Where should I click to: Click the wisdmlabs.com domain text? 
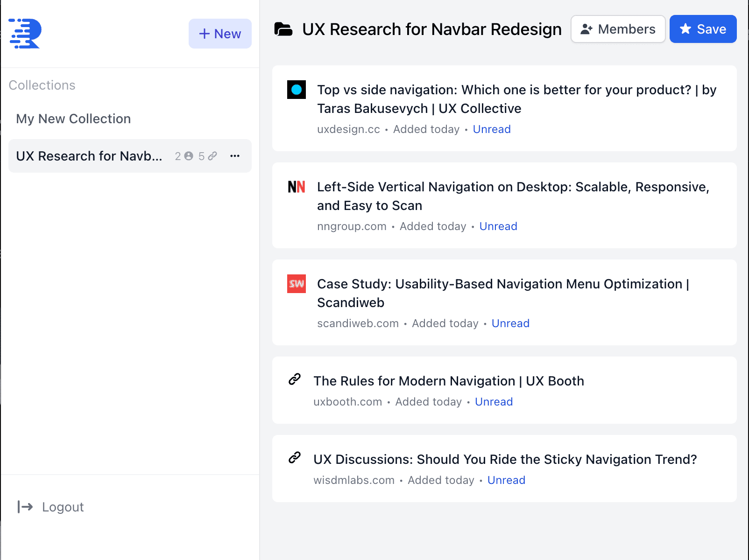tap(354, 480)
